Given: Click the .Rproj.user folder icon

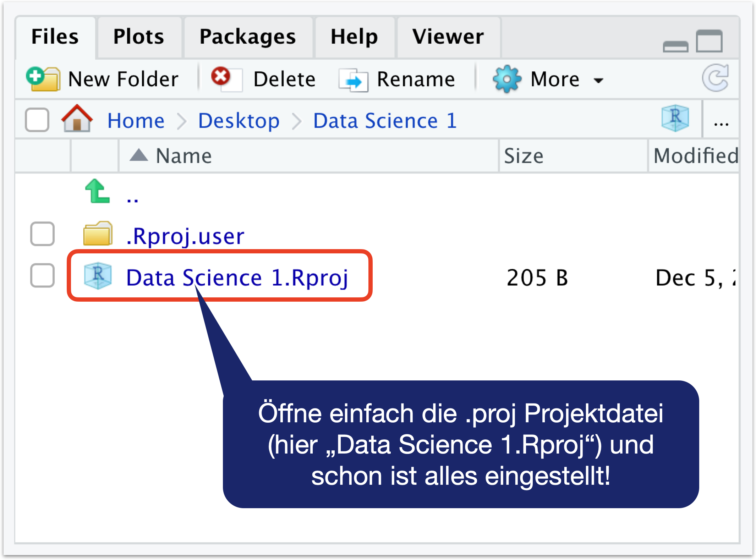Looking at the screenshot, I should pyautogui.click(x=98, y=234).
